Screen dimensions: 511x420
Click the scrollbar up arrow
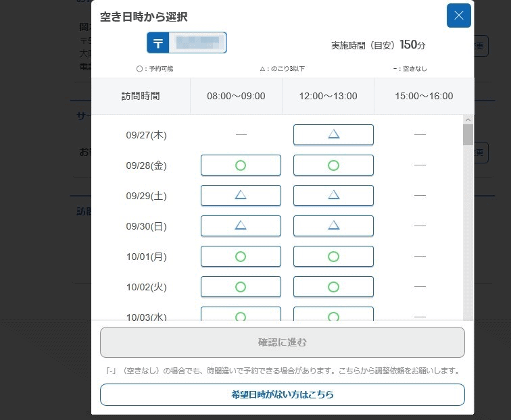(468, 120)
